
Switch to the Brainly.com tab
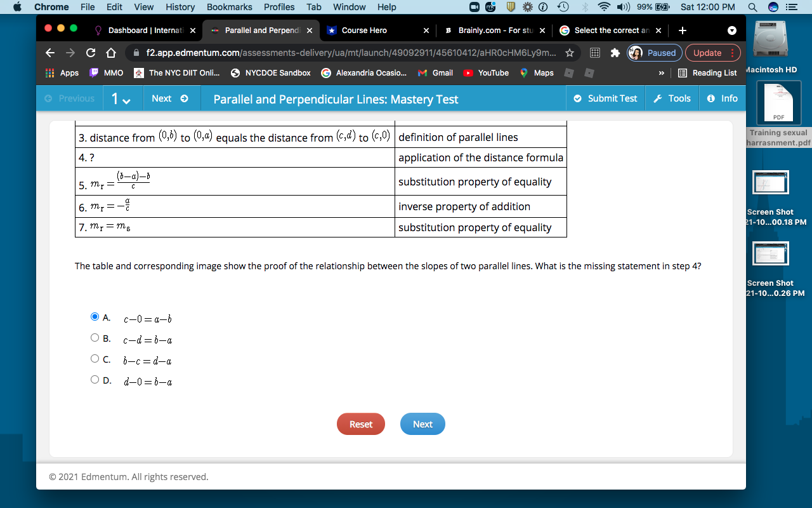(494, 30)
